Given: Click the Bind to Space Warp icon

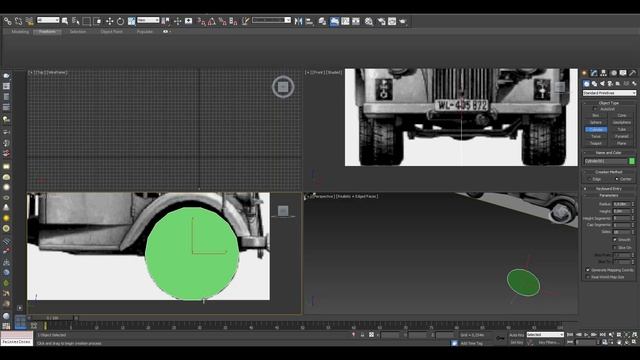Looking at the screenshot, I should coord(29,21).
